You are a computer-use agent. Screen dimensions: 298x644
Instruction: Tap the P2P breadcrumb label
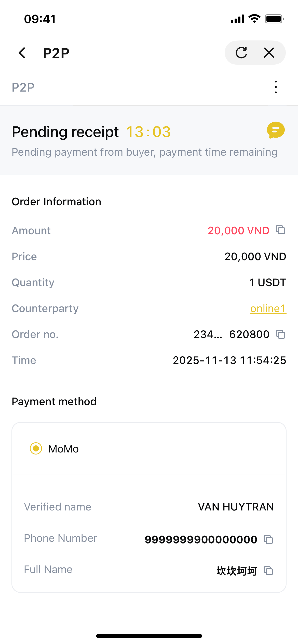(x=23, y=87)
